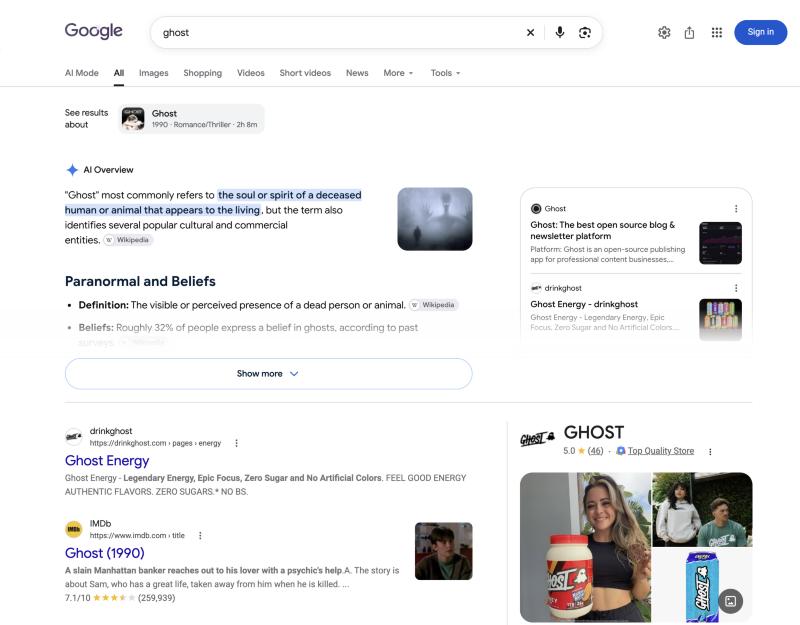Click the drinkghost favicon in search result

pos(74,437)
